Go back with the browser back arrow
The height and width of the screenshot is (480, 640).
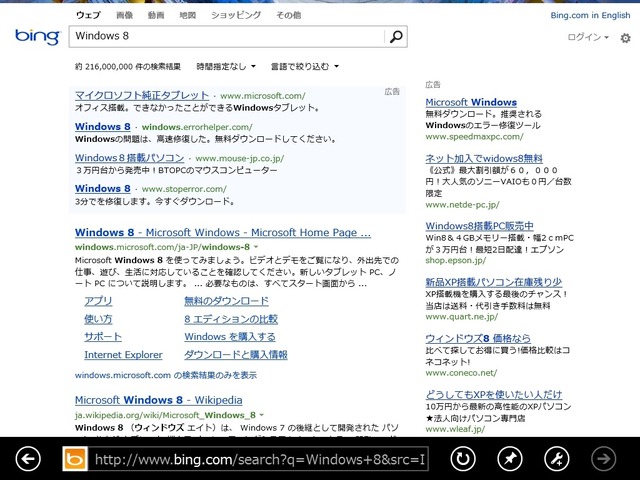click(x=28, y=459)
